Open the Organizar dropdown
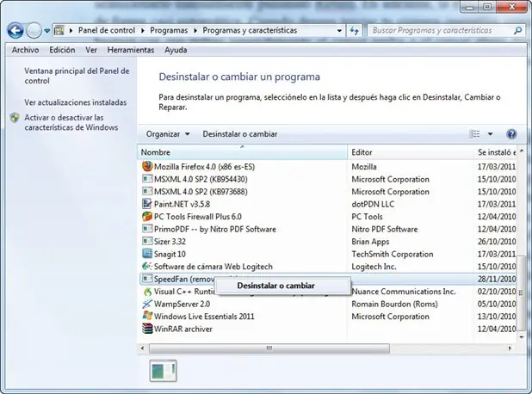This screenshot has height=394, width=532. (x=168, y=134)
